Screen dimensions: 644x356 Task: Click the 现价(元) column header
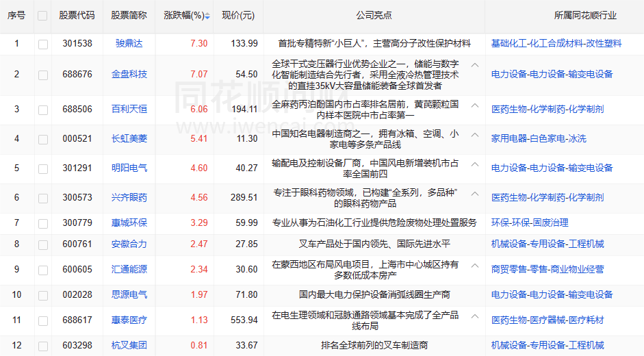click(238, 16)
